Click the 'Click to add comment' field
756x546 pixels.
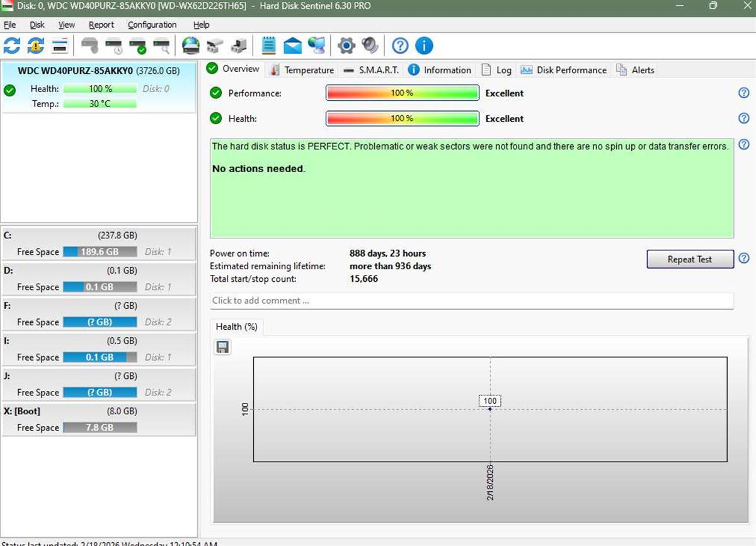[471, 301]
